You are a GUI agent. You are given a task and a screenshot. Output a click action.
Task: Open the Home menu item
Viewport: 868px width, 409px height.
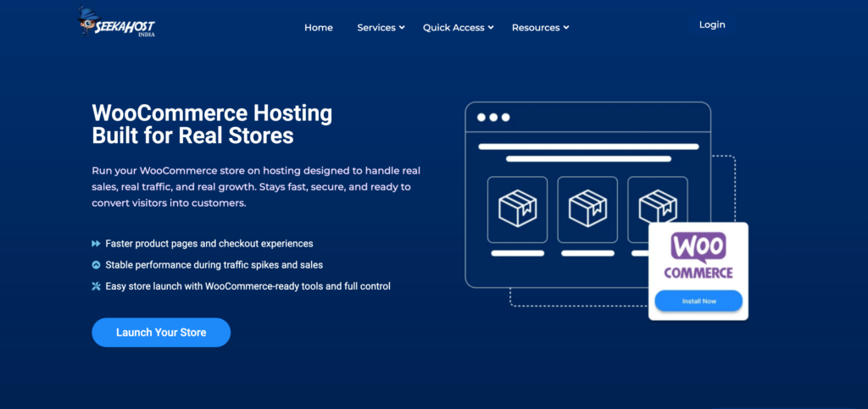(319, 28)
